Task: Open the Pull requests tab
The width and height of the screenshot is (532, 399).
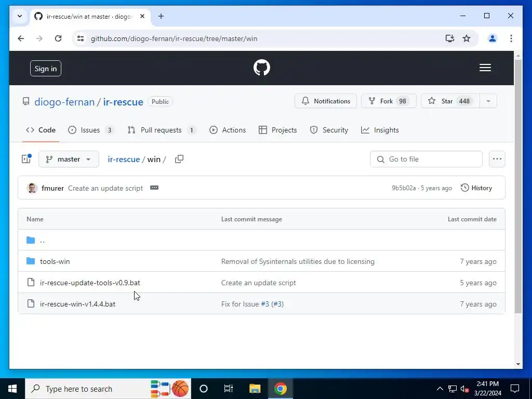Action: coord(162,130)
